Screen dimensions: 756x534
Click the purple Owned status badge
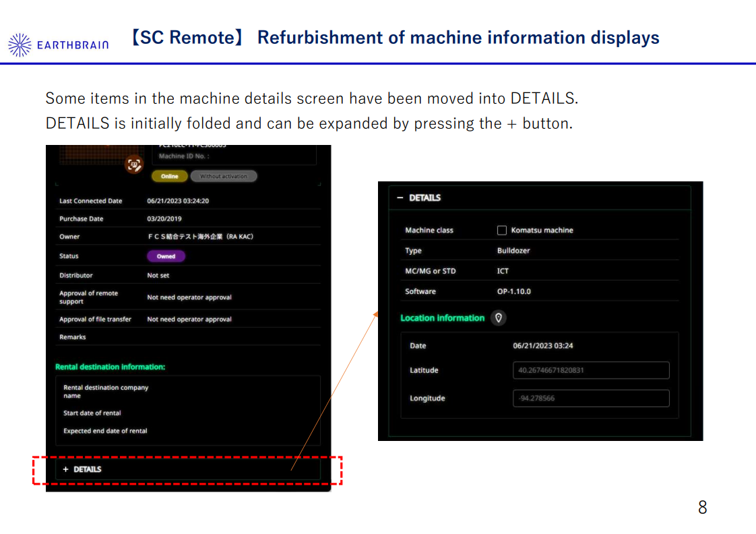[166, 256]
